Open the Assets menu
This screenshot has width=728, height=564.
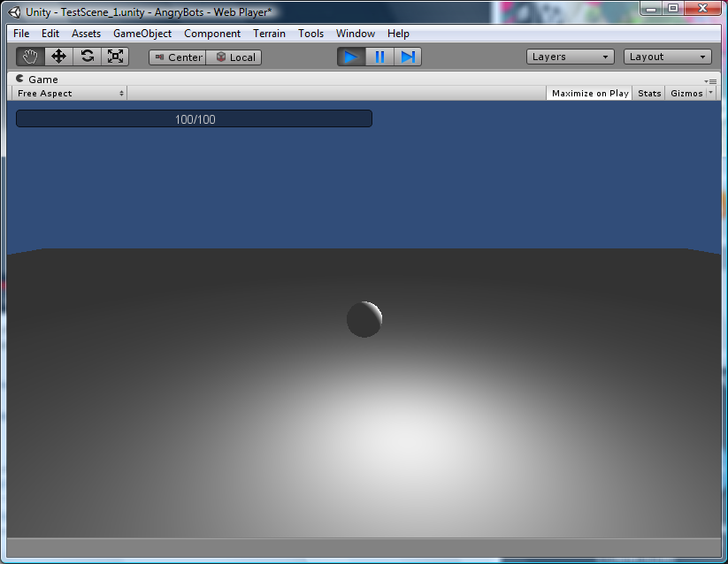[x=86, y=34]
